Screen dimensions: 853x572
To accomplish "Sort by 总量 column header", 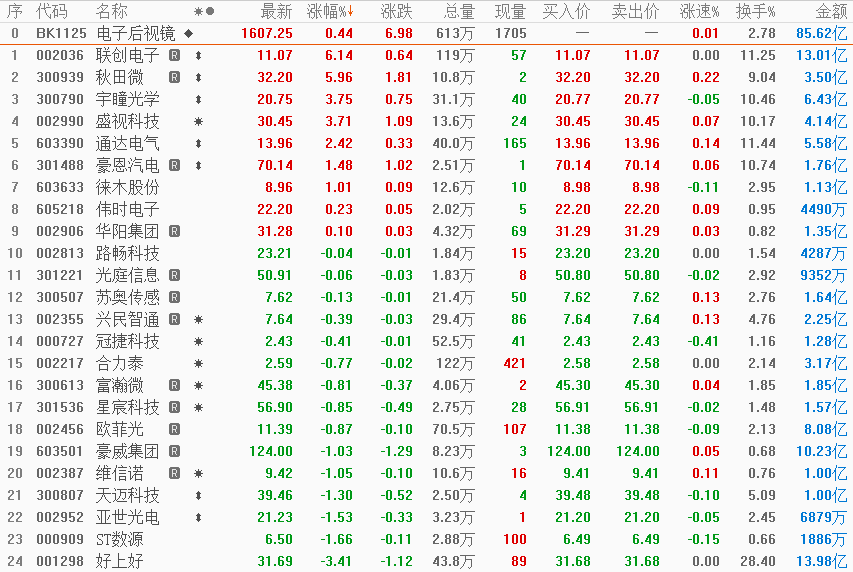I will [459, 11].
